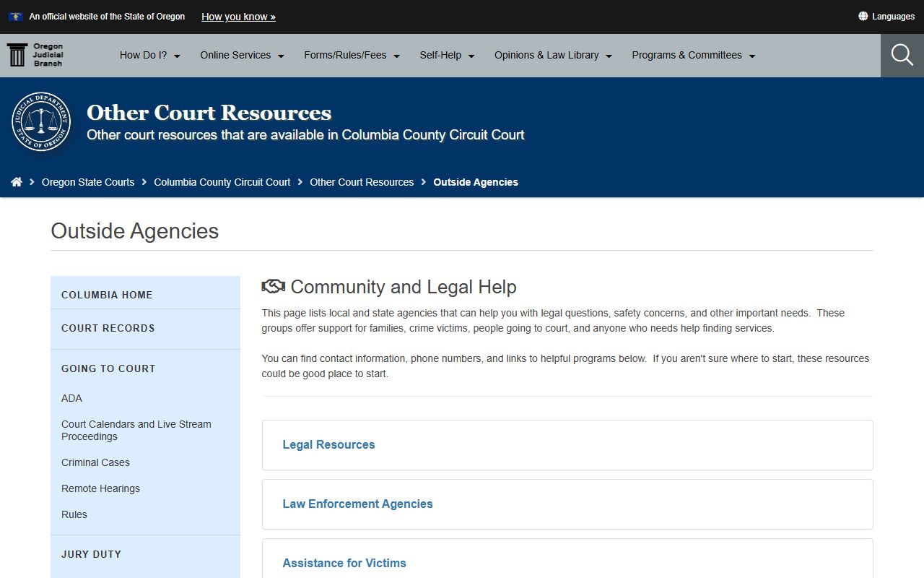Click the Judicial Department state seal
This screenshot has width=924, height=578.
[41, 121]
